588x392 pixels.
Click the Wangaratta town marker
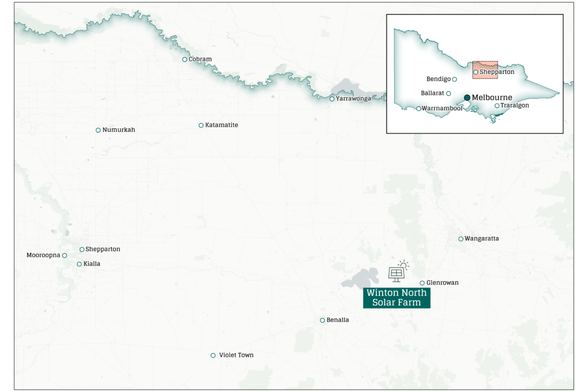point(461,239)
